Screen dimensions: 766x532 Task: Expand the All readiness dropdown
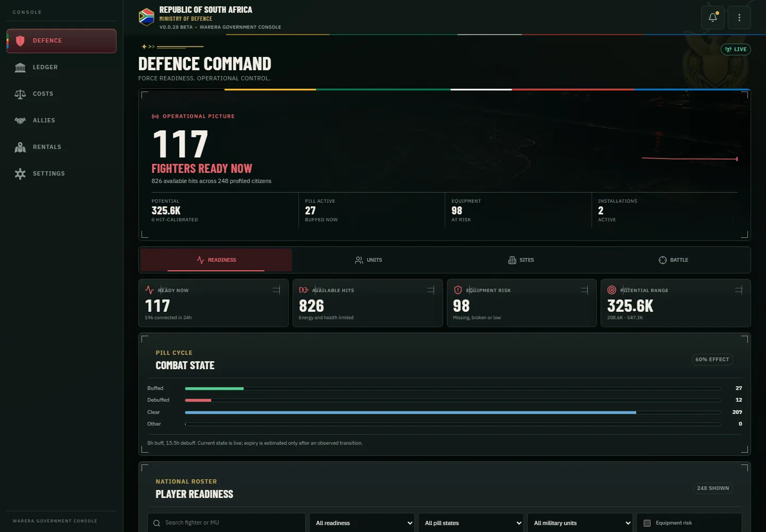click(362, 523)
